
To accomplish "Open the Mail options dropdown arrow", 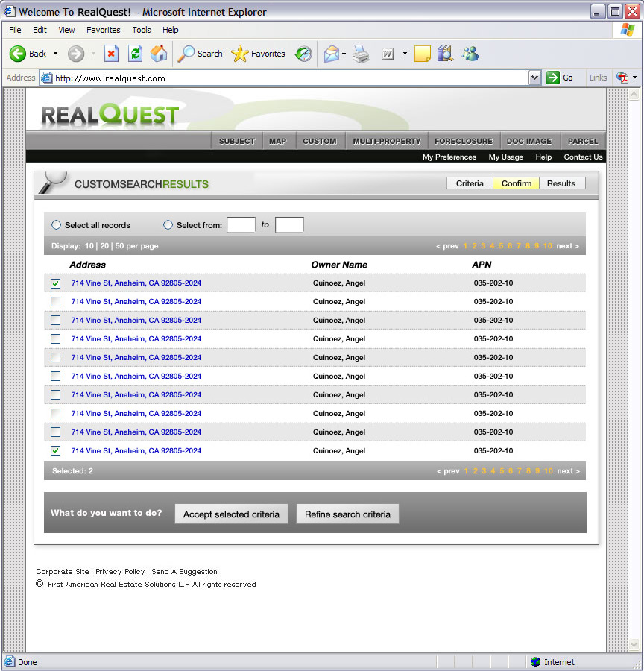I will 344,54.
